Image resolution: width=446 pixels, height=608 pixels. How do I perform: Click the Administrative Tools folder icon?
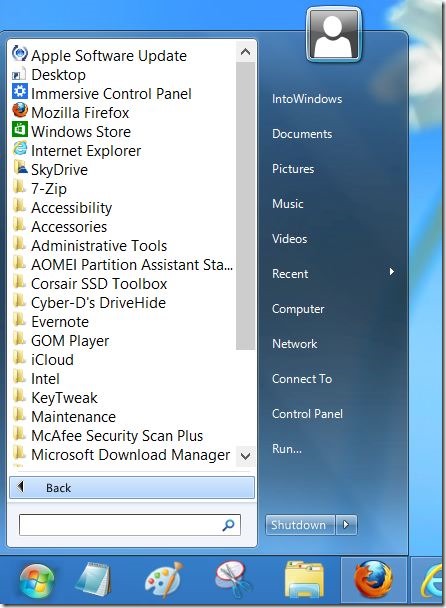[x=19, y=244]
